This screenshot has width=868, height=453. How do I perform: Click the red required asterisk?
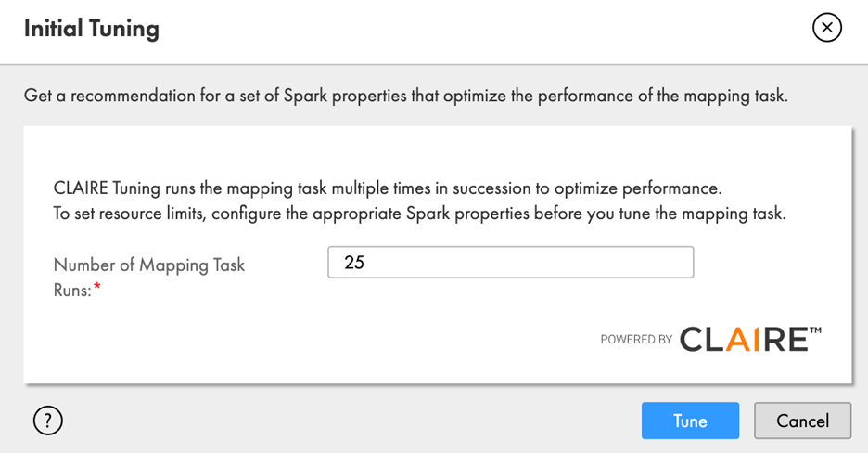pyautogui.click(x=96, y=290)
